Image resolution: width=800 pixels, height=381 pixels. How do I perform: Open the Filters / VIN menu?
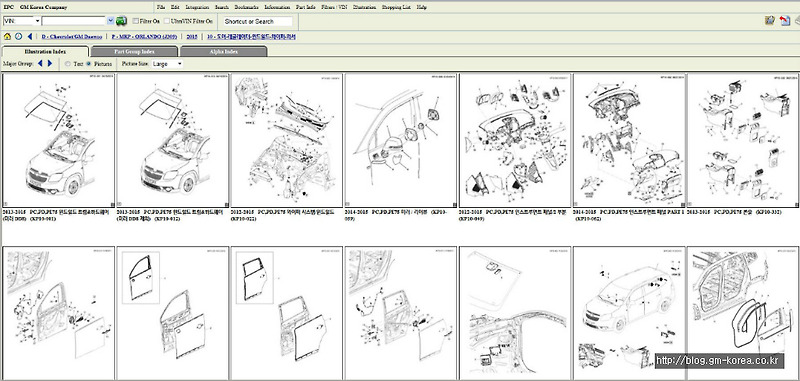point(334,7)
